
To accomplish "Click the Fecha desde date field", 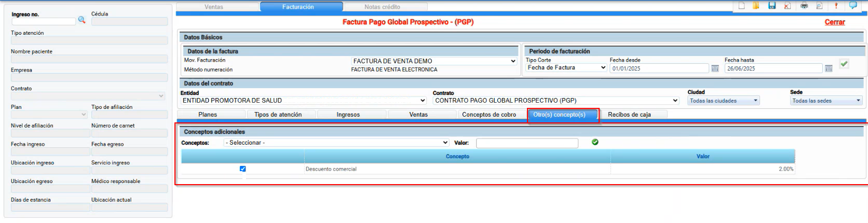I will pyautogui.click(x=659, y=68).
